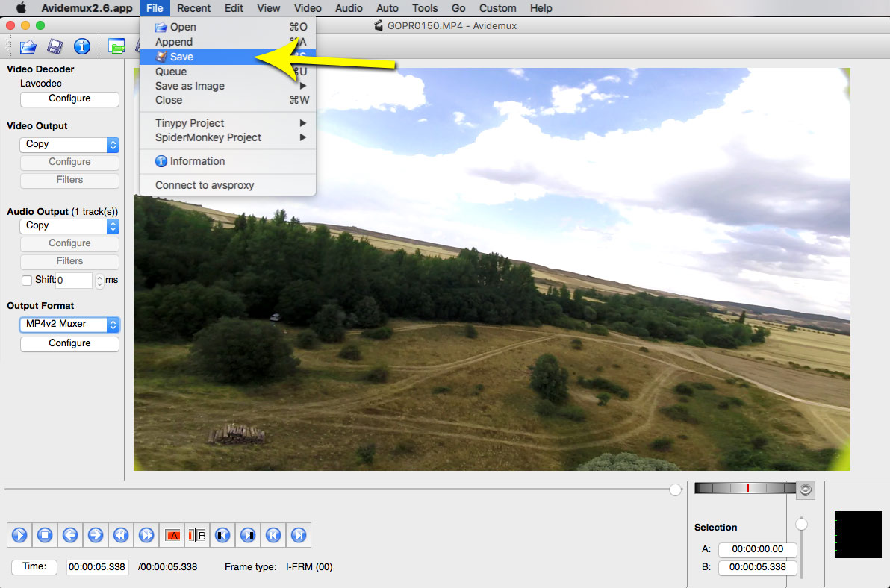890x588 pixels.
Task: Click the Time: button
Action: 34,566
